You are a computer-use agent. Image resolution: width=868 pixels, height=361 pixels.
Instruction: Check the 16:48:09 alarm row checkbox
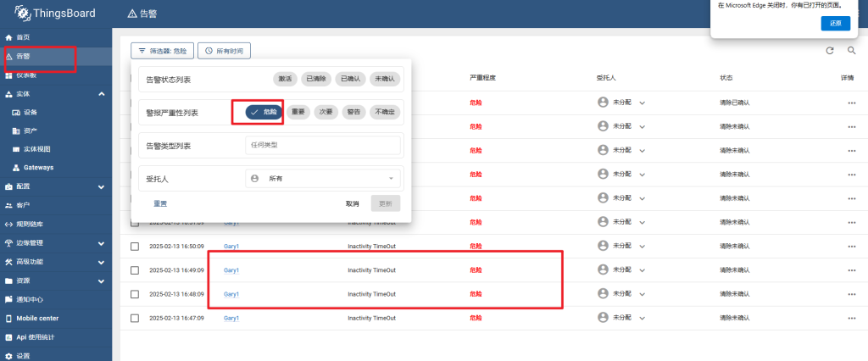click(x=135, y=295)
